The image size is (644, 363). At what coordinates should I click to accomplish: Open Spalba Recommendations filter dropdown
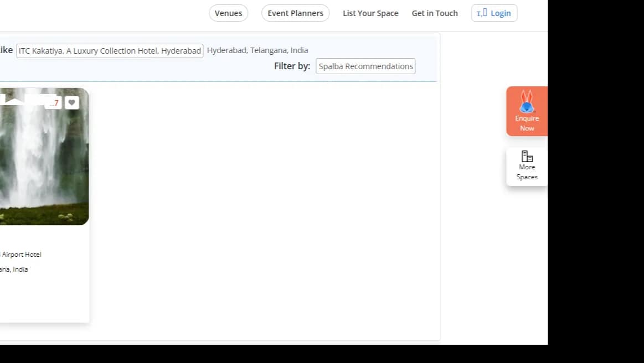point(365,66)
